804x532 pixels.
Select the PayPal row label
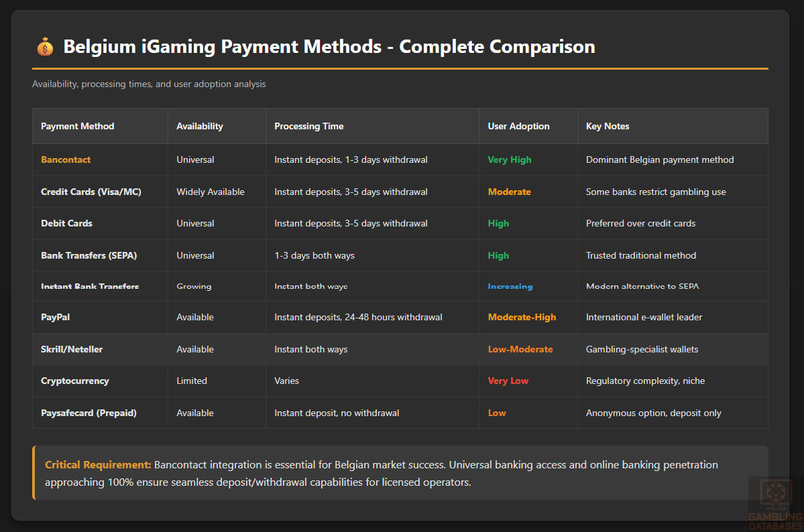pyautogui.click(x=56, y=317)
